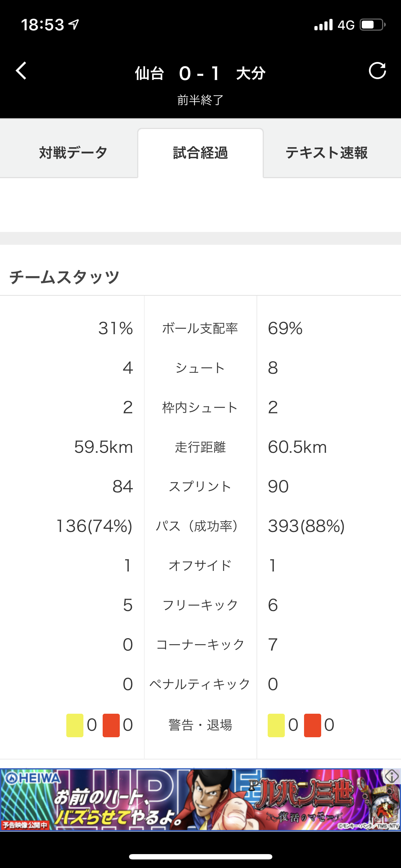The image size is (401, 868).
Task: Select the 試合経過 tab
Action: (x=200, y=153)
